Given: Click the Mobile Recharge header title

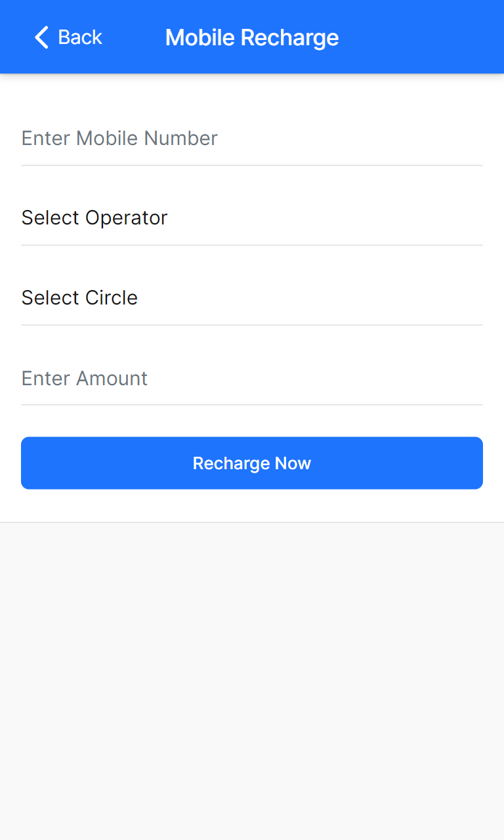Looking at the screenshot, I should click(x=252, y=37).
